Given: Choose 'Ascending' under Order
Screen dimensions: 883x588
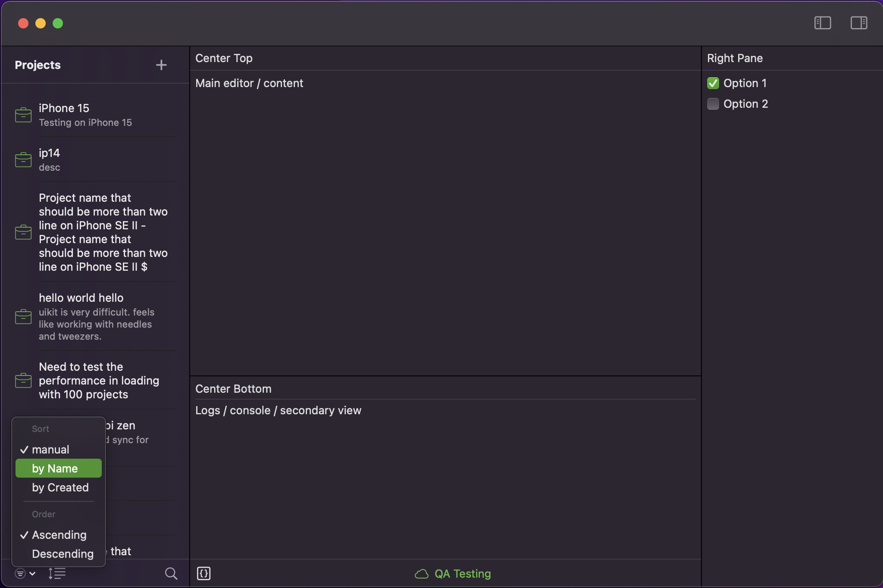Looking at the screenshot, I should (x=59, y=535).
